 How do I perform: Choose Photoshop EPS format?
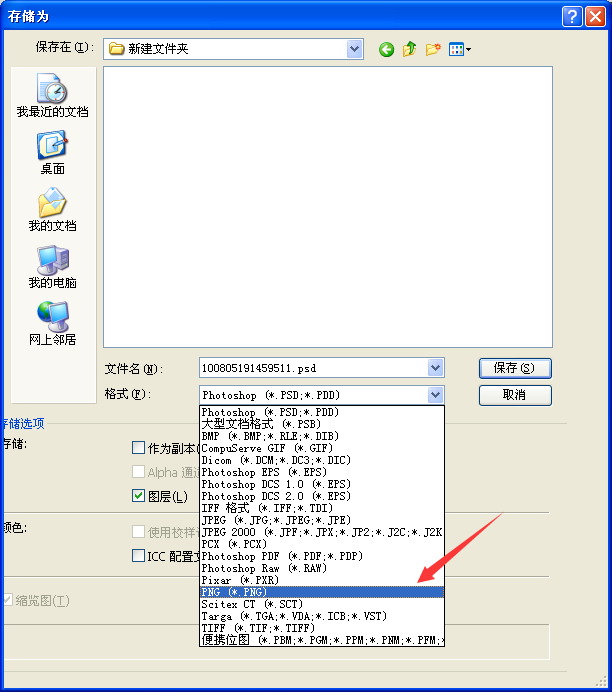[x=322, y=472]
